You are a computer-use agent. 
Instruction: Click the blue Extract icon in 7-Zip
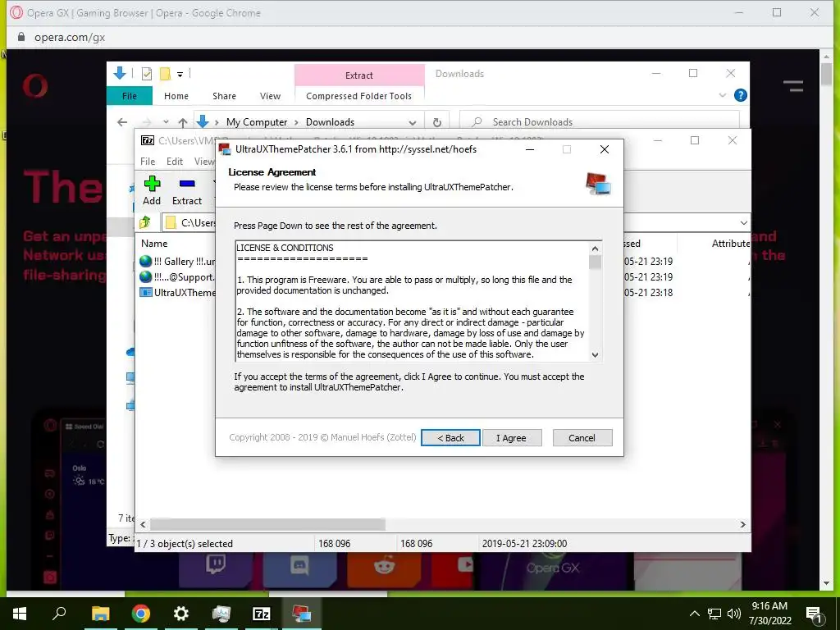coord(187,184)
